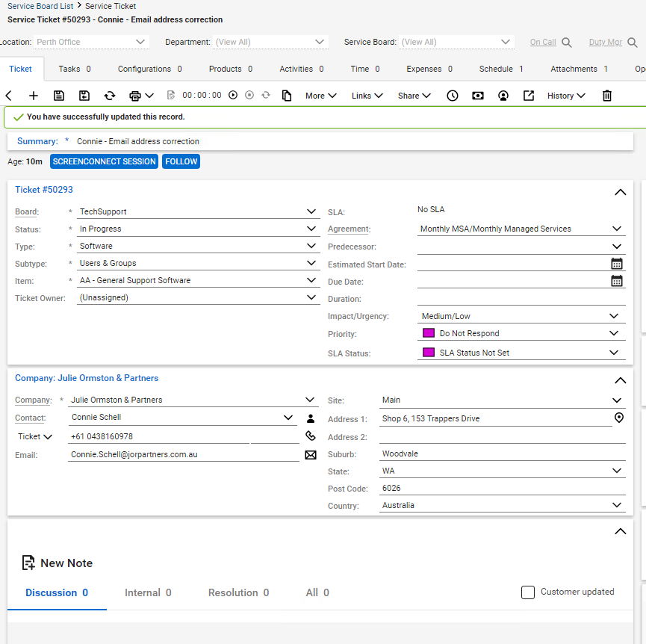Screen dimensions: 646x644
Task: Collapse the Company section with its chevron
Action: [x=621, y=380]
